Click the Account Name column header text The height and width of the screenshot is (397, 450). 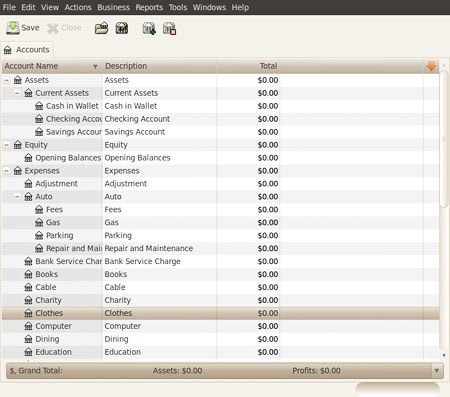click(31, 66)
